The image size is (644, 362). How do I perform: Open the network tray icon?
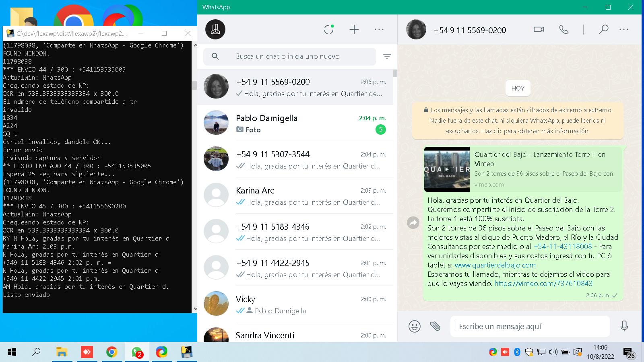541,352
